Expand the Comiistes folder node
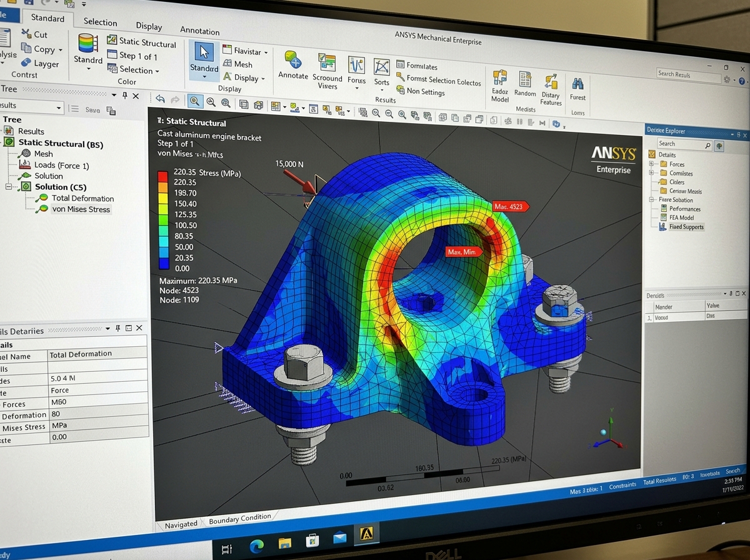This screenshot has height=560, width=750. [652, 172]
